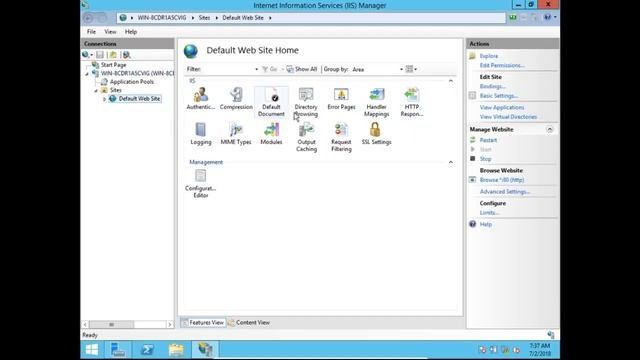The image size is (640, 360).
Task: Click the Show All filter button
Action: tap(302, 69)
